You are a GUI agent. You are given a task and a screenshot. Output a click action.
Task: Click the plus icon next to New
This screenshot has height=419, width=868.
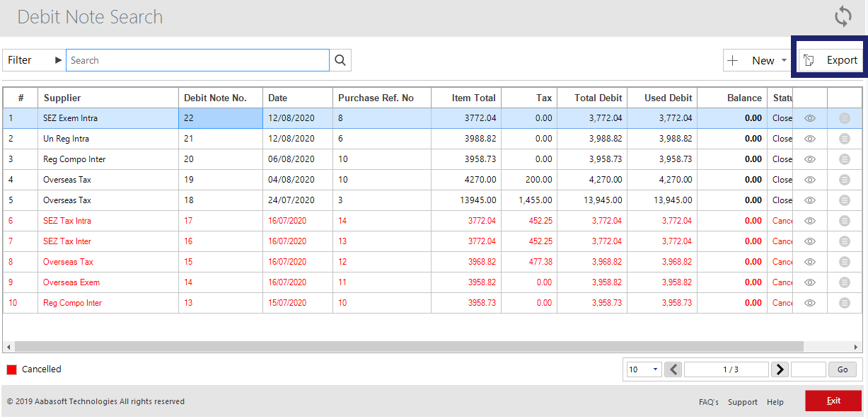coord(731,60)
